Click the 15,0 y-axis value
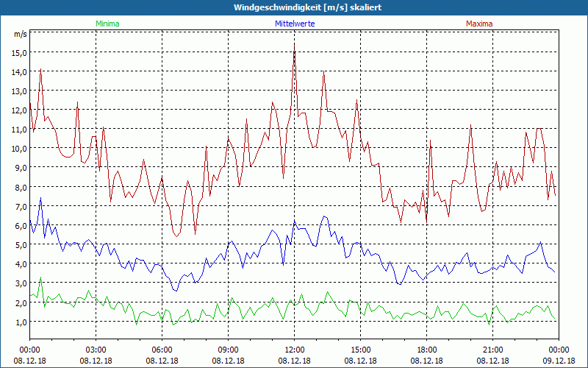This screenshot has height=368, width=588. (19, 53)
